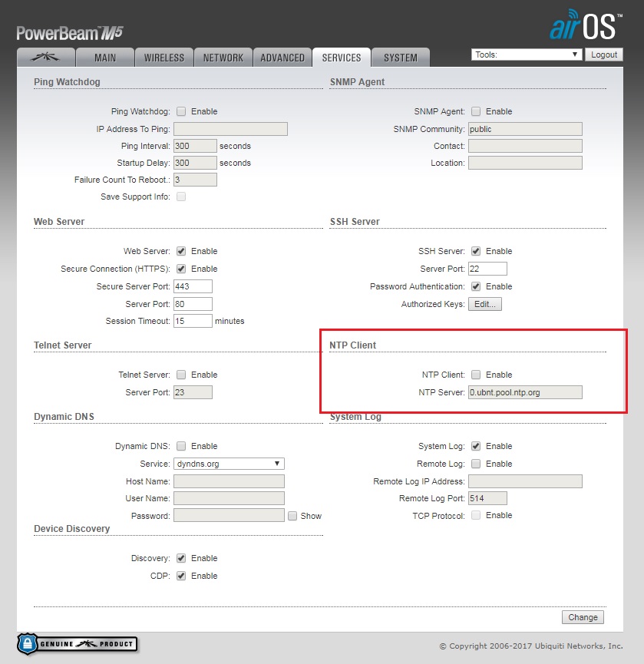
Task: Disable the System Log checkbox
Action: coord(476,446)
